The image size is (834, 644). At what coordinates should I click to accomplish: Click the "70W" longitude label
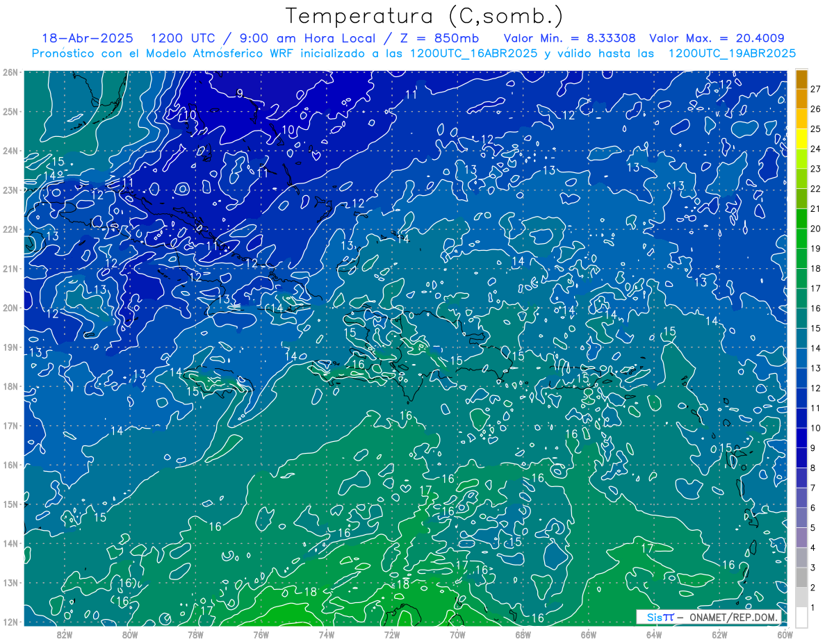click(457, 634)
